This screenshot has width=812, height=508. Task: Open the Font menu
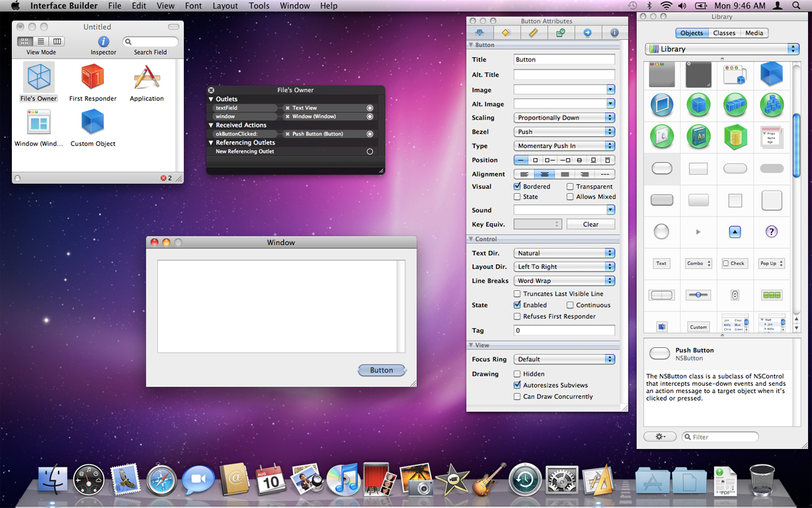tap(194, 6)
